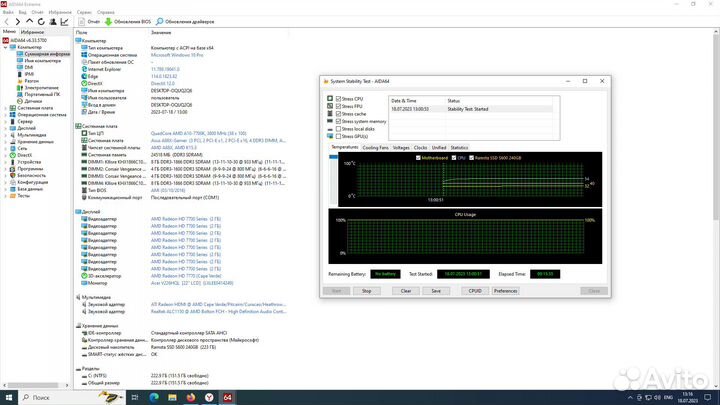Screen dimensions: 720x405
Task: Refresh the page with the circular arrow icon
Action: [41, 22]
